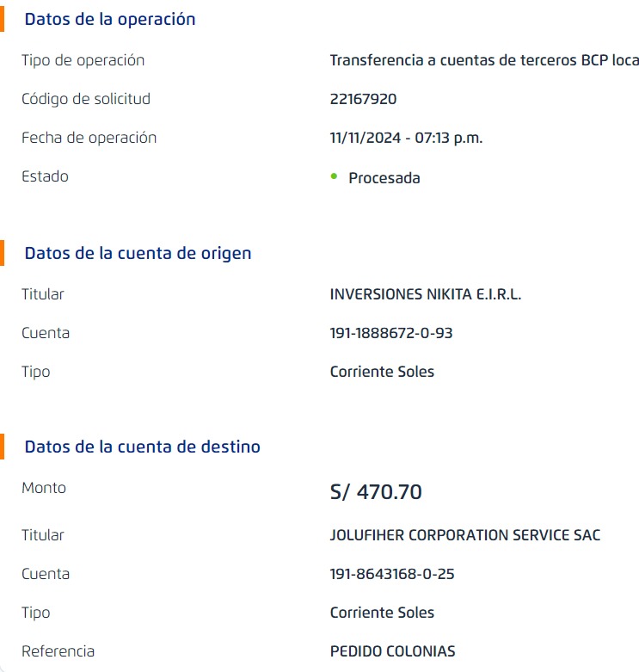This screenshot has height=672, width=639.
Task: Click the account holder INVERSIONES NIKITA E.I.R.L.
Action: pyautogui.click(x=426, y=294)
